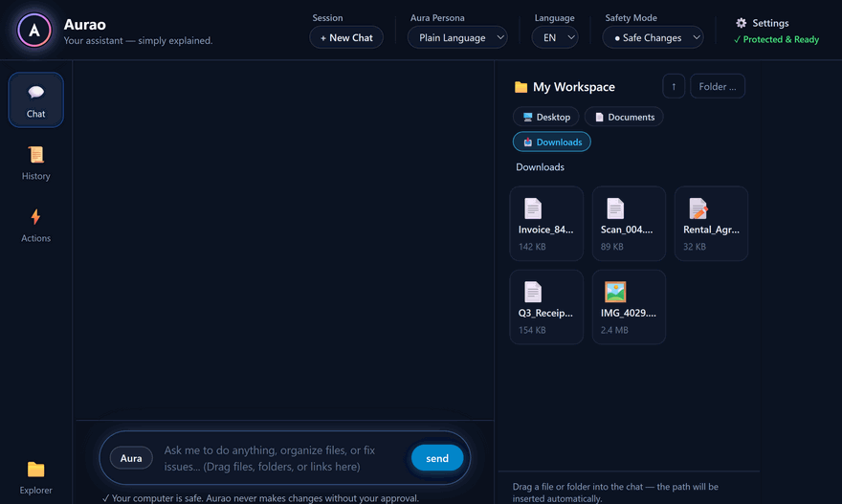Start a New Chat session
This screenshot has width=842, height=504.
[x=346, y=37]
